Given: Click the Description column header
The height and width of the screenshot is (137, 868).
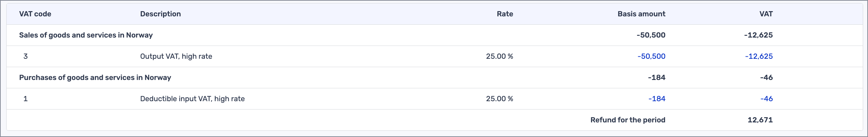Looking at the screenshot, I should [x=161, y=14].
